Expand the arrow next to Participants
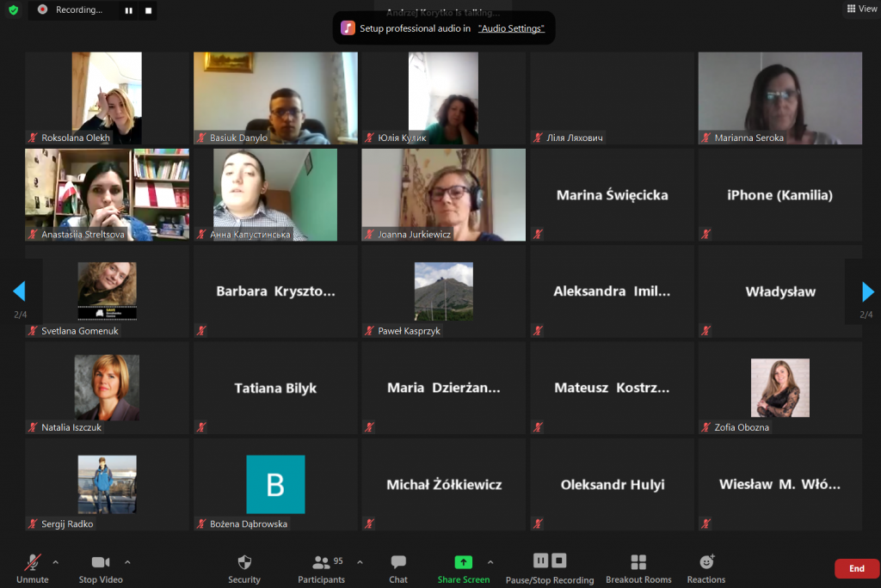The width and height of the screenshot is (881, 588). pyautogui.click(x=360, y=562)
